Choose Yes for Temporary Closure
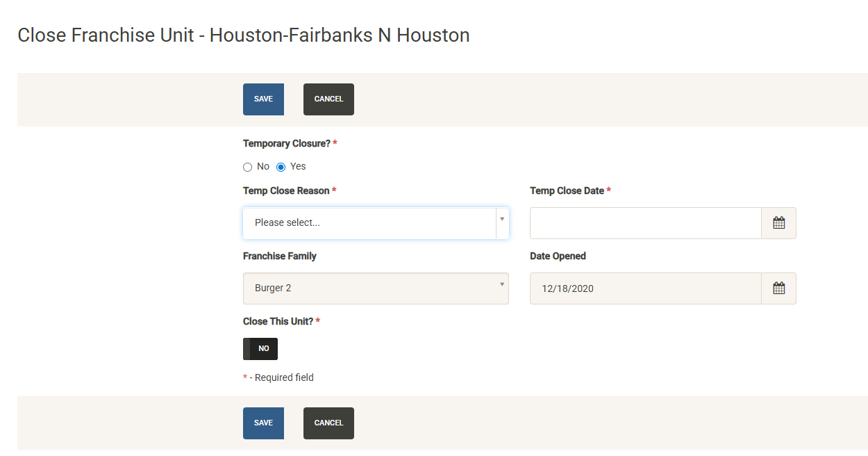This screenshot has width=868, height=456. [281, 167]
